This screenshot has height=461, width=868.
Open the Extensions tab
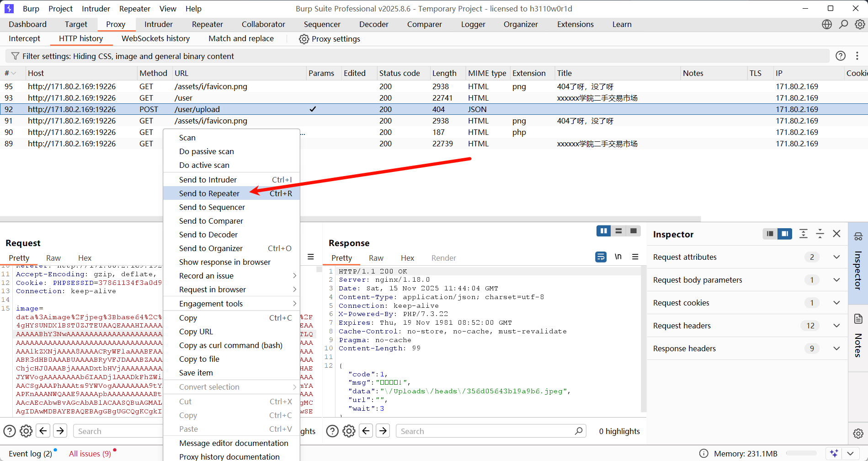575,24
